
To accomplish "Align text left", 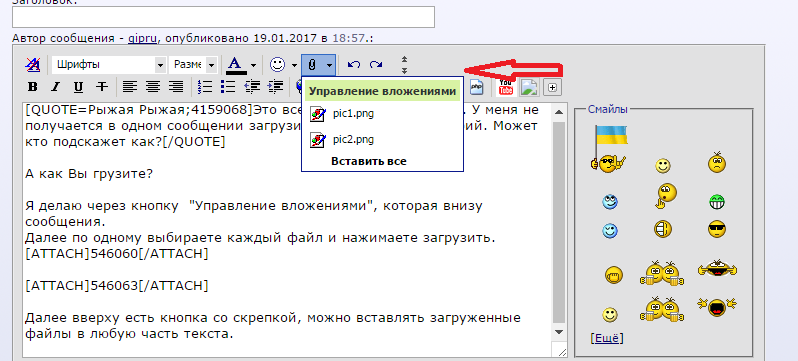I will (130, 87).
